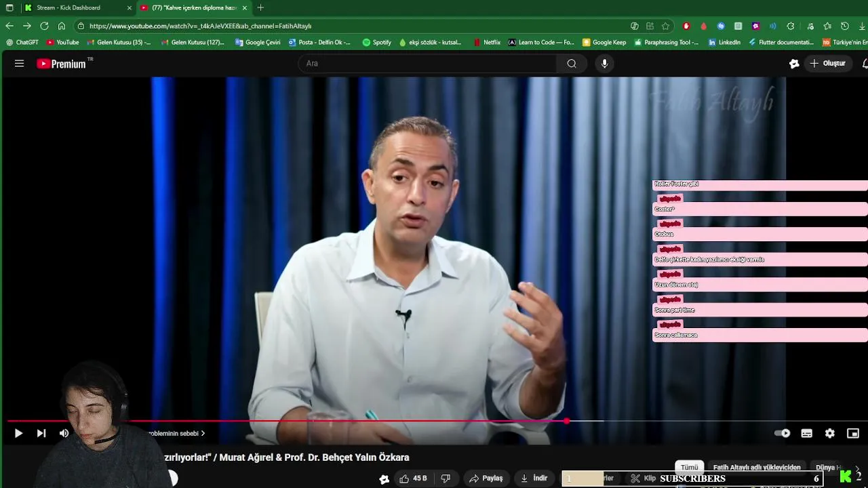The height and width of the screenshot is (488, 868).
Task: Open Spotify bookmark
Action: pos(376,42)
